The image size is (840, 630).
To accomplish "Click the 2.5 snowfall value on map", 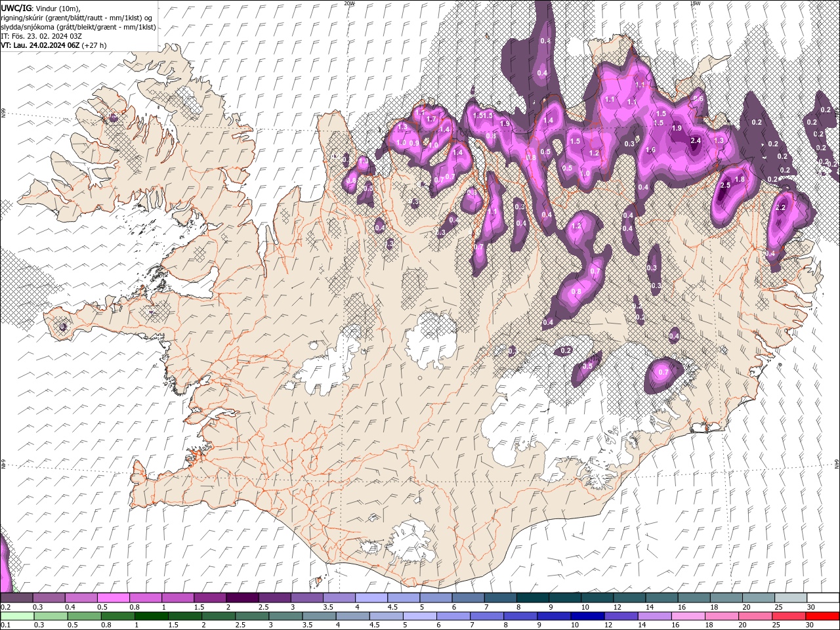I will pos(725,186).
